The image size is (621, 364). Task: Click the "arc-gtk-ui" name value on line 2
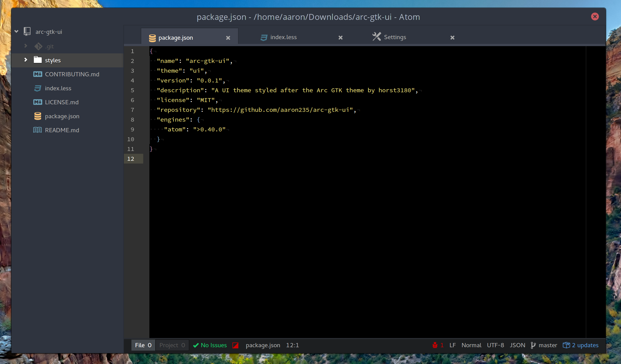pos(208,61)
